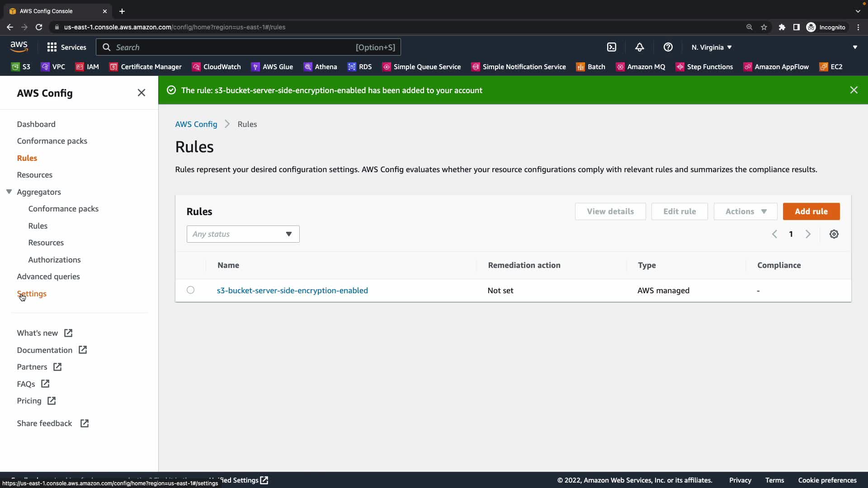
Task: Open the help question mark icon
Action: 668,47
